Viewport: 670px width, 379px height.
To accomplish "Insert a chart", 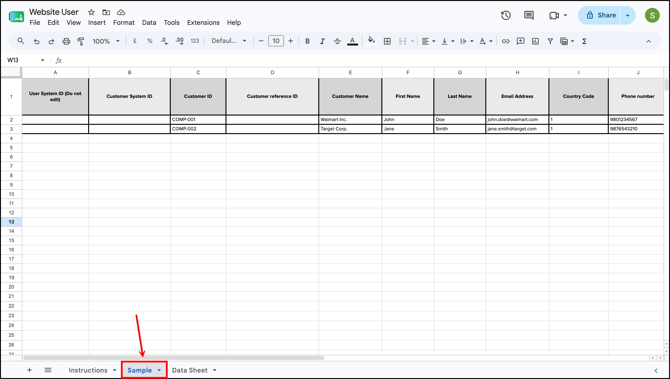I will tap(535, 41).
